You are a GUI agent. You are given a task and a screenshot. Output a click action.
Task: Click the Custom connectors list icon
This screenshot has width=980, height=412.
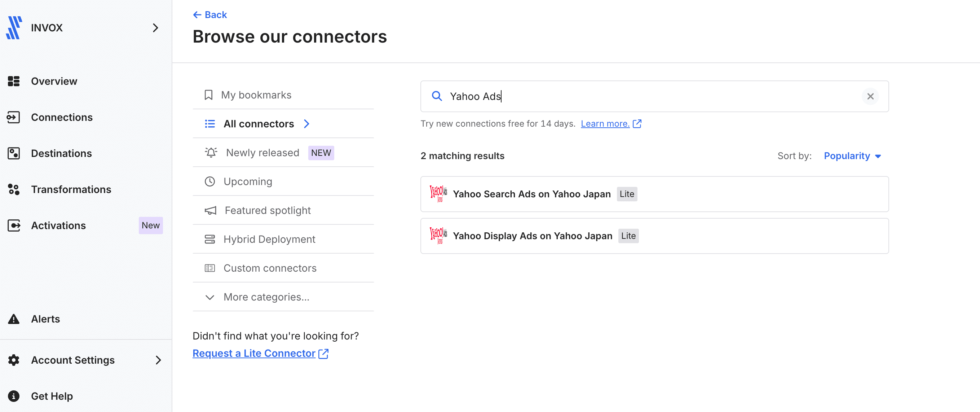point(209,268)
